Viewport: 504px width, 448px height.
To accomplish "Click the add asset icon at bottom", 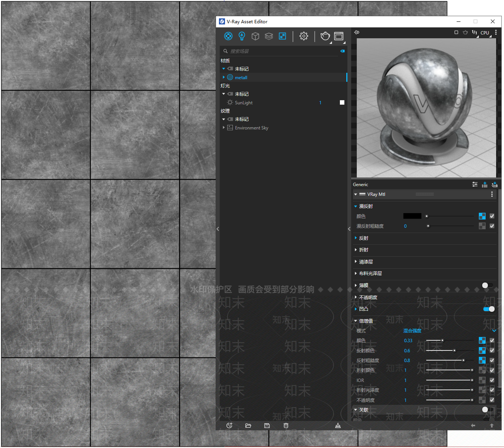I will point(229,426).
